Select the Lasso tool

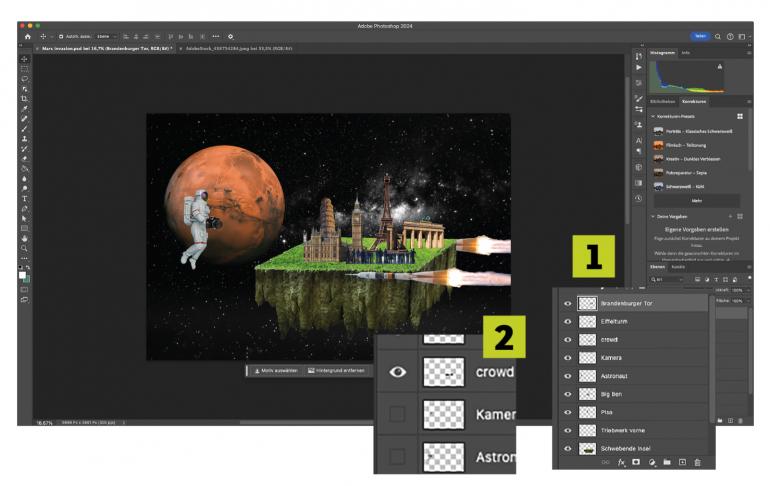click(25, 79)
